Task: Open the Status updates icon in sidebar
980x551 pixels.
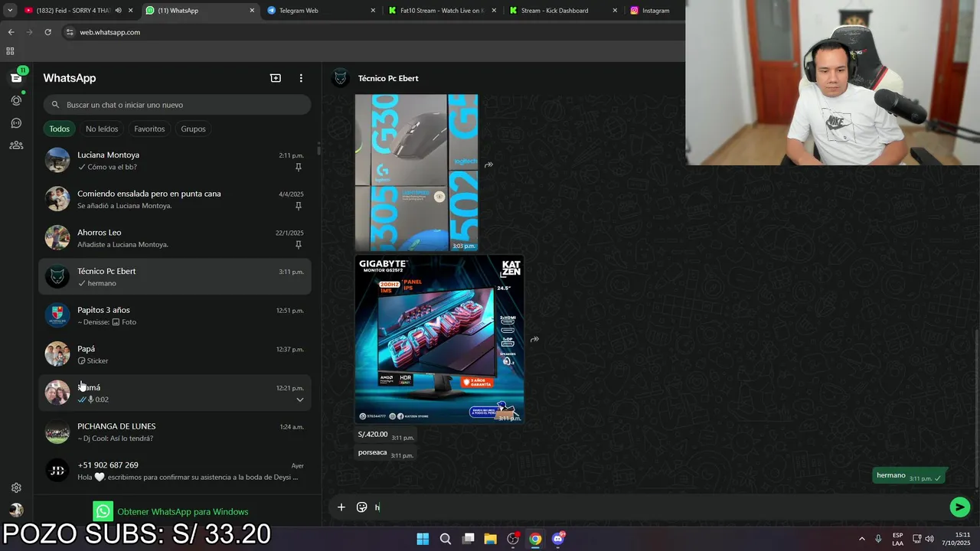Action: pos(16,100)
